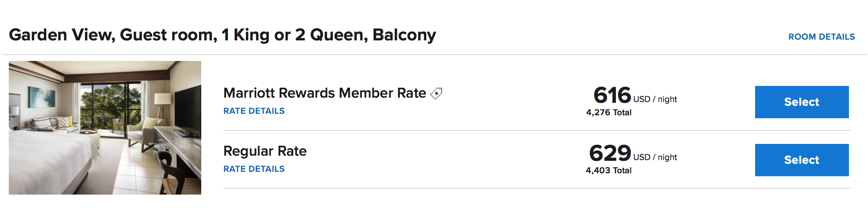The width and height of the screenshot is (868, 210).
Task: Click USD / night beside 616
Action: tap(655, 99)
